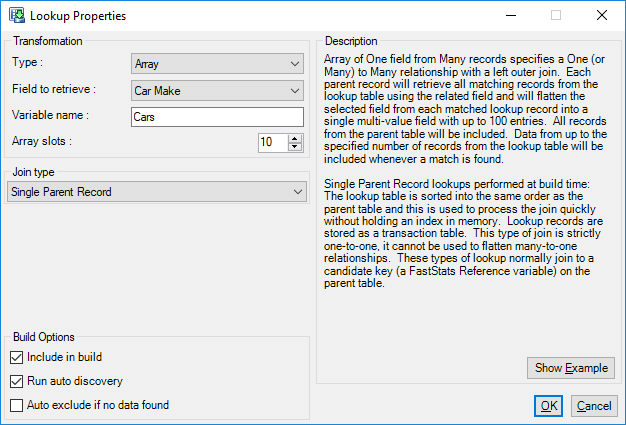Decrease Array slots with the down arrow
The width and height of the screenshot is (626, 425).
pos(295,147)
